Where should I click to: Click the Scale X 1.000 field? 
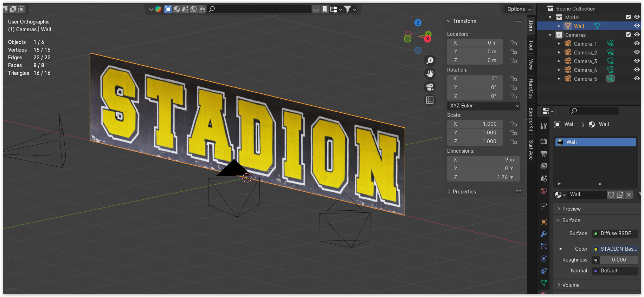(475, 124)
